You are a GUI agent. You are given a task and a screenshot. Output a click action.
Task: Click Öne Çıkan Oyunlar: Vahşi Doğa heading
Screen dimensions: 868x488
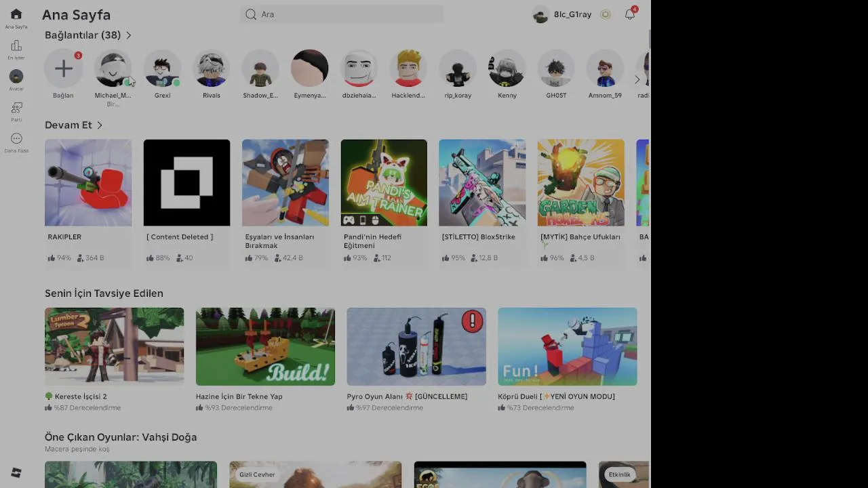coord(121,437)
